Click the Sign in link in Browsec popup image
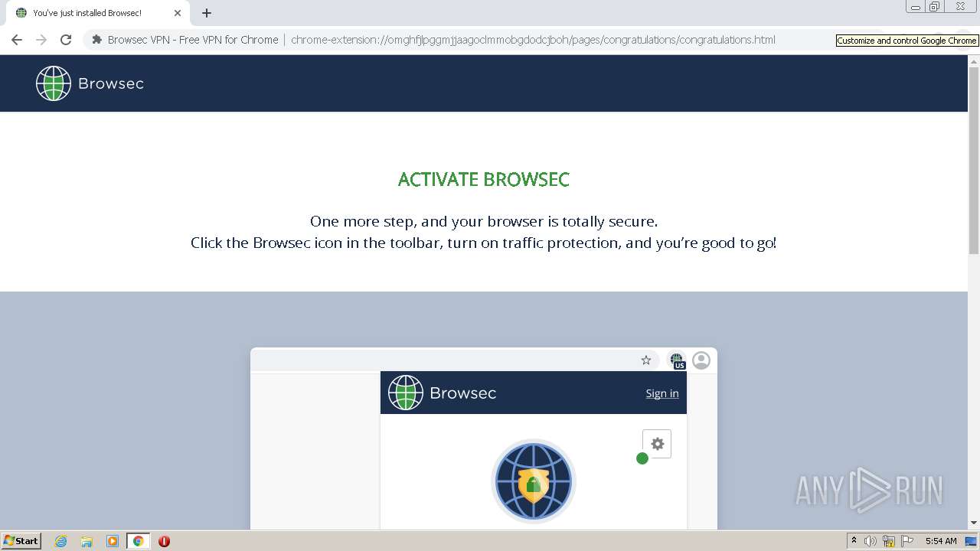Image resolution: width=980 pixels, height=551 pixels. coord(662,393)
